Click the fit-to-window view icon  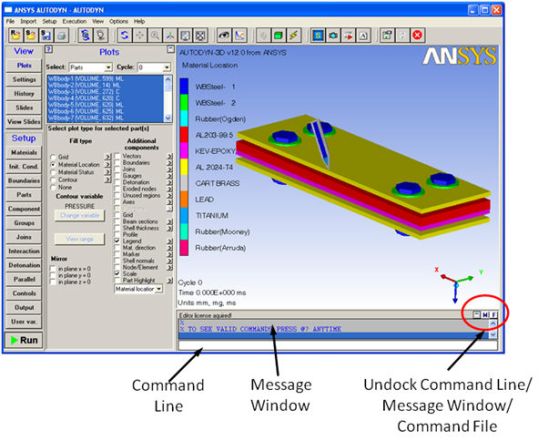tap(185, 35)
